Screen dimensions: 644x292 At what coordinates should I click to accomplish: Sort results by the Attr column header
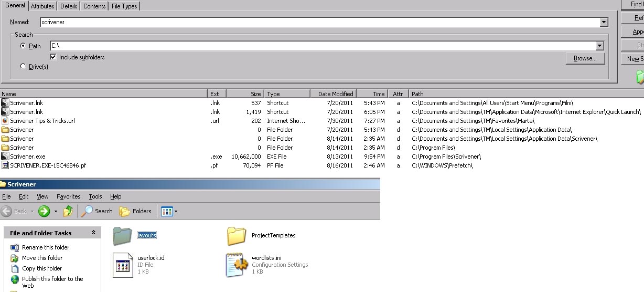(x=398, y=94)
